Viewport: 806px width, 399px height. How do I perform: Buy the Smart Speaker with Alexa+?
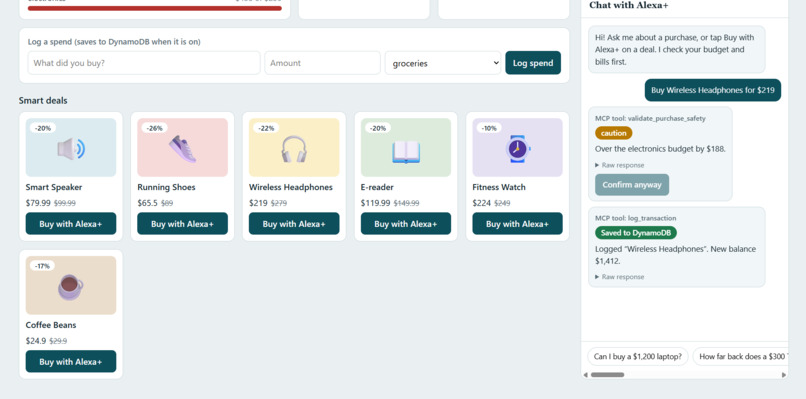[x=71, y=224]
